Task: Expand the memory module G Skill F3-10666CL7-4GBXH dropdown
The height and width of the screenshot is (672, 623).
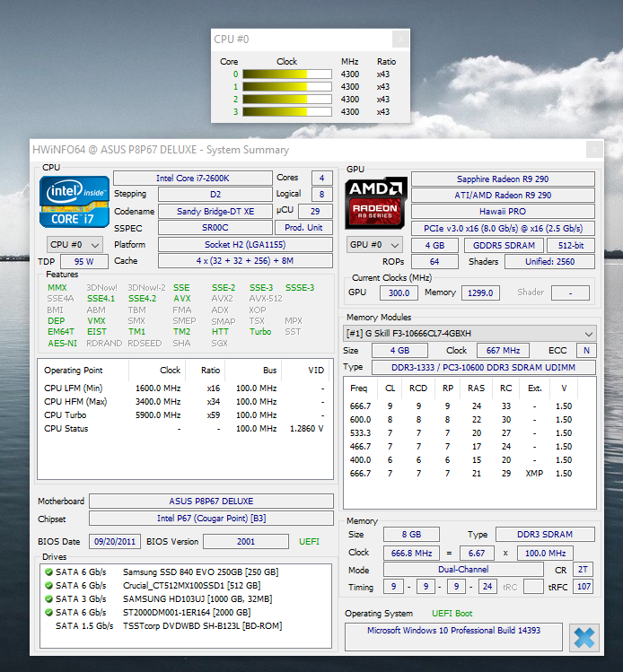Action: tap(469, 334)
